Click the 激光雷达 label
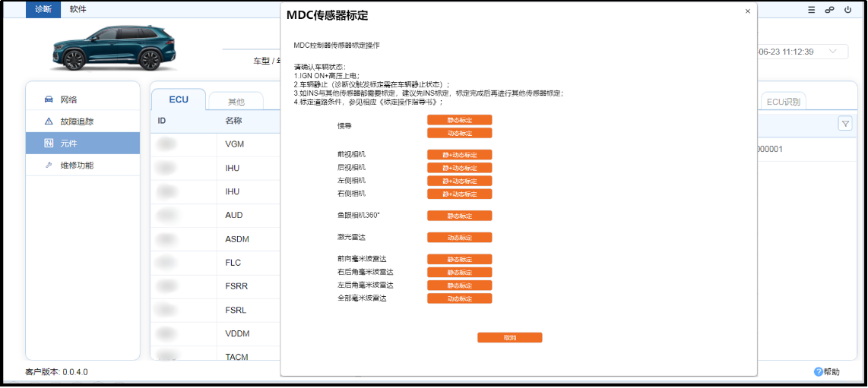 tap(351, 237)
